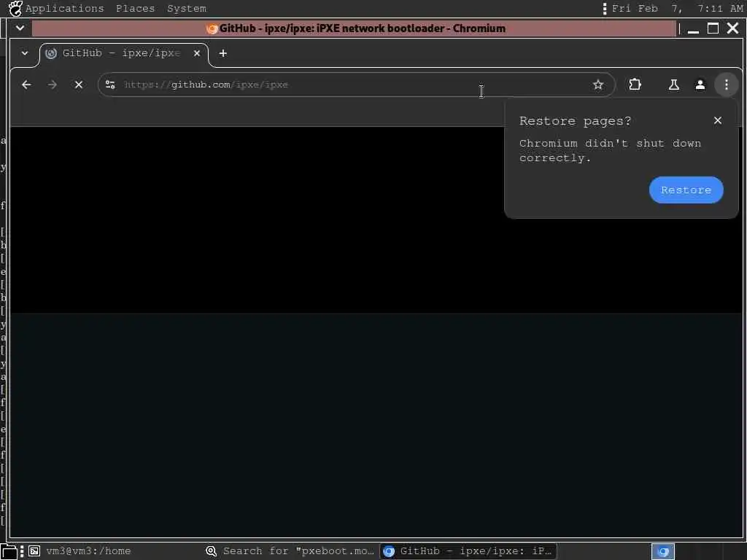Click the Restore button in the popup
Image resolution: width=747 pixels, height=560 pixels.
(x=686, y=190)
